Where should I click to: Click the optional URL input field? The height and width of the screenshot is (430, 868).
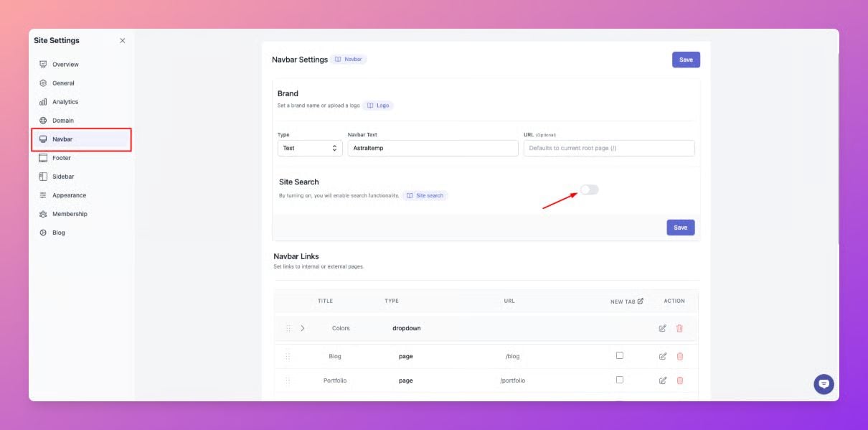coord(609,148)
